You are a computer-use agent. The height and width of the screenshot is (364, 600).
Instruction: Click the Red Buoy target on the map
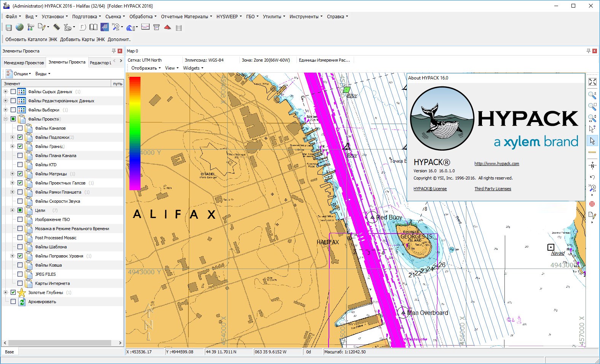(372, 217)
